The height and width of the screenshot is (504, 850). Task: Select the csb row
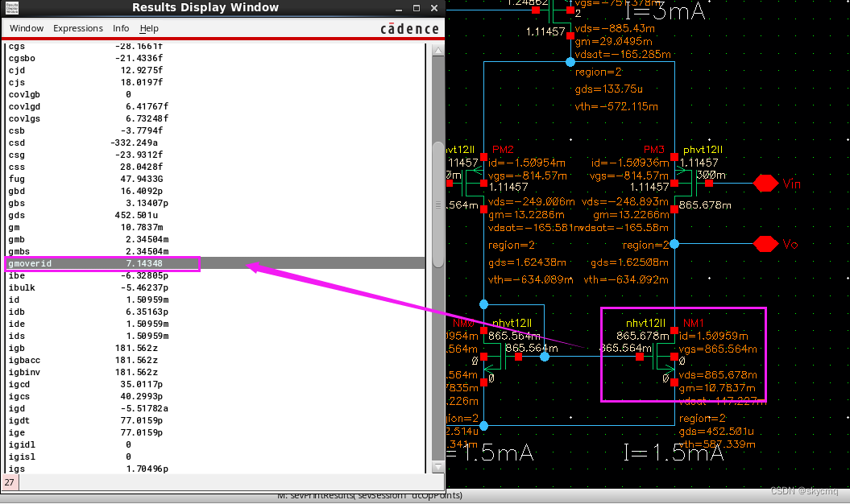[x=214, y=130]
